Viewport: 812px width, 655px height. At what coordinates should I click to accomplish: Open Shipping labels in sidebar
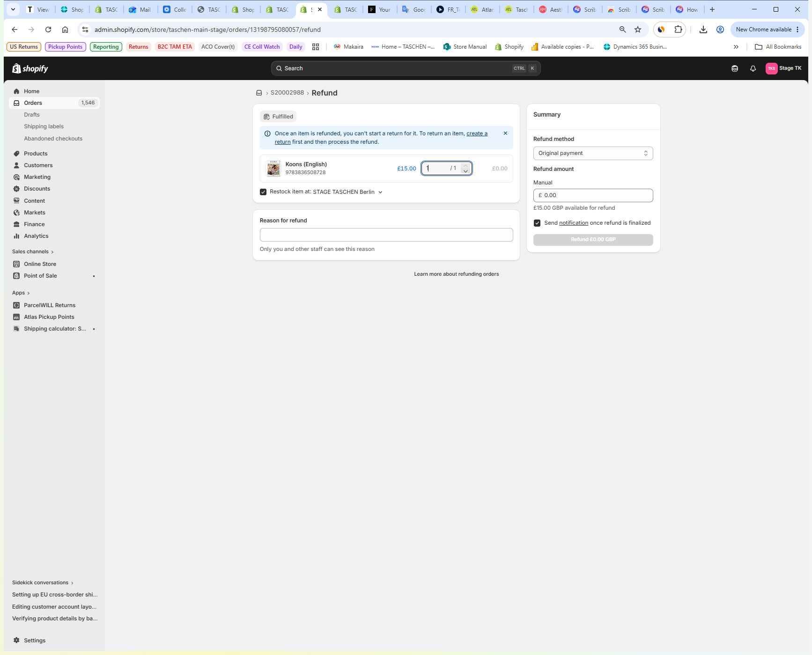pyautogui.click(x=44, y=126)
